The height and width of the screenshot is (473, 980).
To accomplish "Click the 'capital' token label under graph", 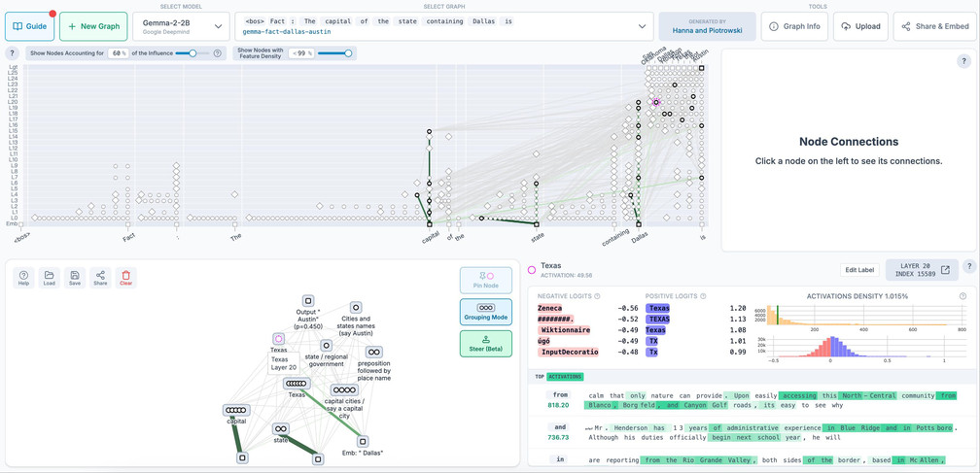I will [430, 239].
